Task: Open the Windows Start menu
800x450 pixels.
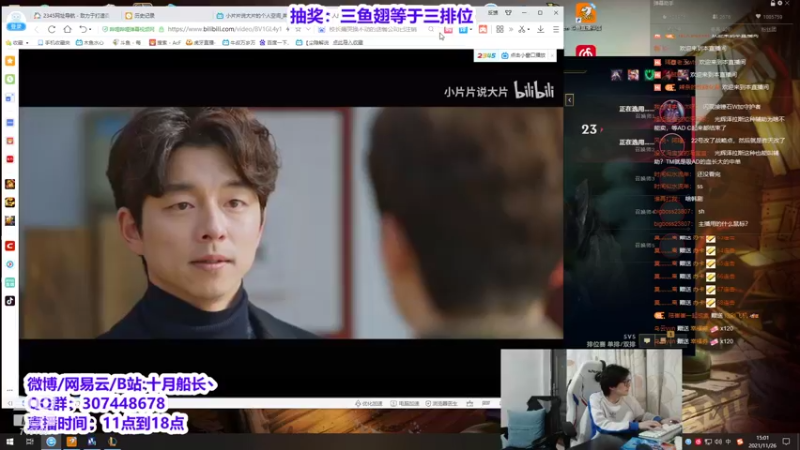Action: click(10, 441)
